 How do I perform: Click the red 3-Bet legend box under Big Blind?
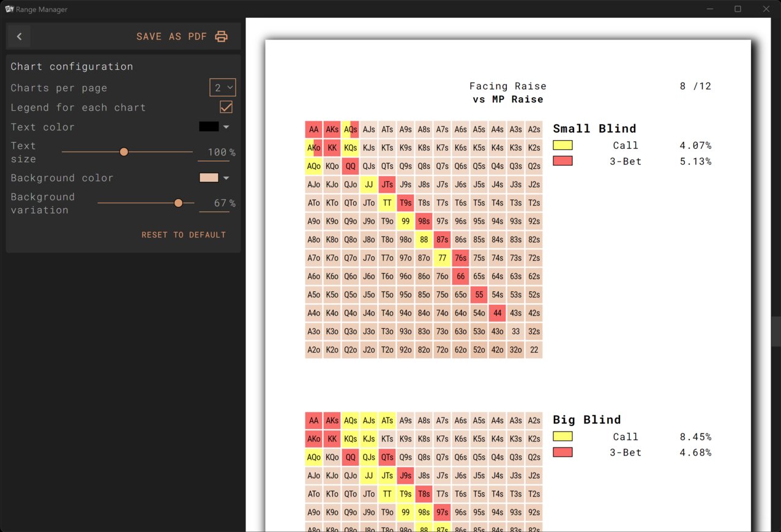(x=562, y=452)
